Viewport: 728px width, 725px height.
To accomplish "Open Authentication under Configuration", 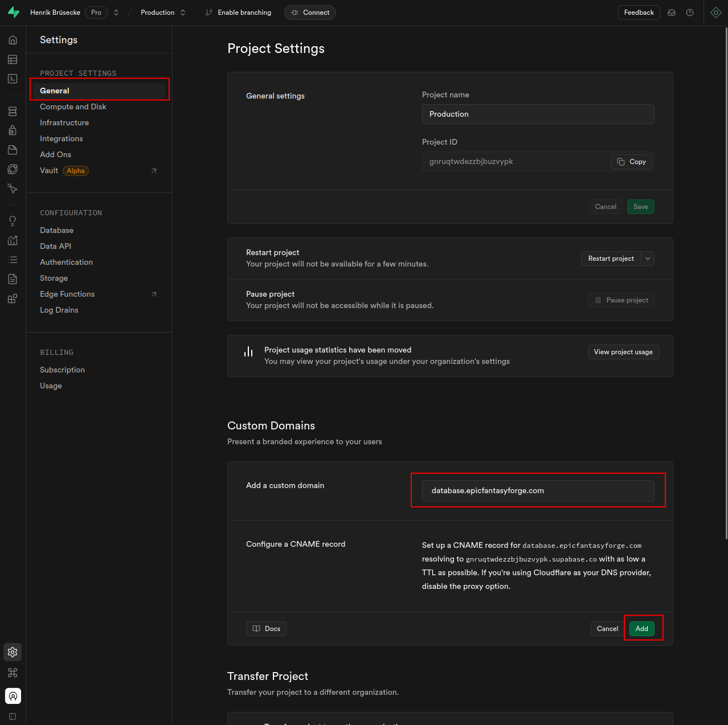I will point(67,262).
